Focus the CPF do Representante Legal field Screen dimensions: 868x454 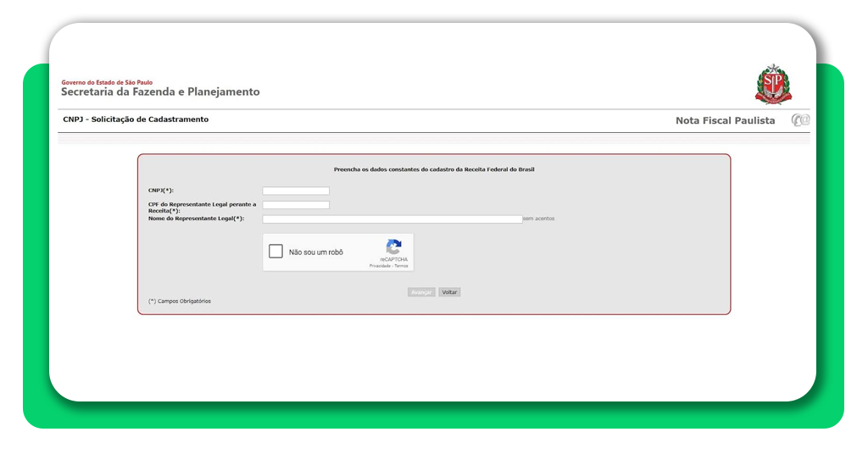tap(296, 205)
